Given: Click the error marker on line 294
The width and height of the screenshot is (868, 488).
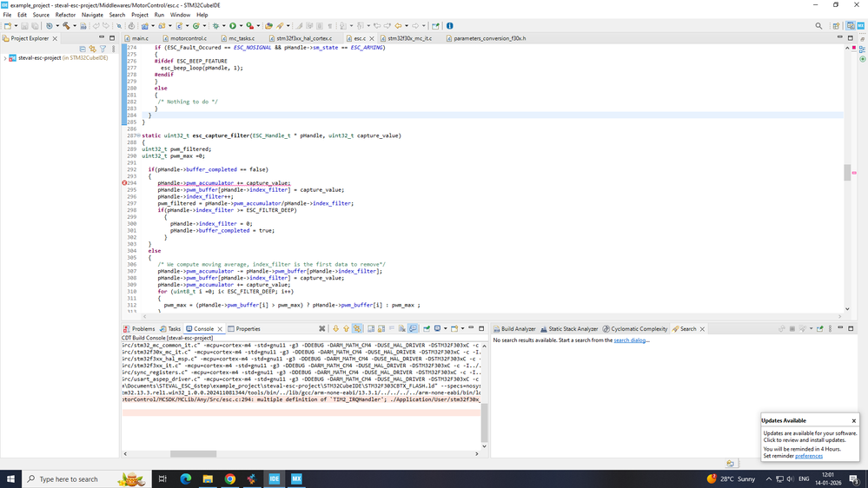Looking at the screenshot, I should (x=124, y=182).
